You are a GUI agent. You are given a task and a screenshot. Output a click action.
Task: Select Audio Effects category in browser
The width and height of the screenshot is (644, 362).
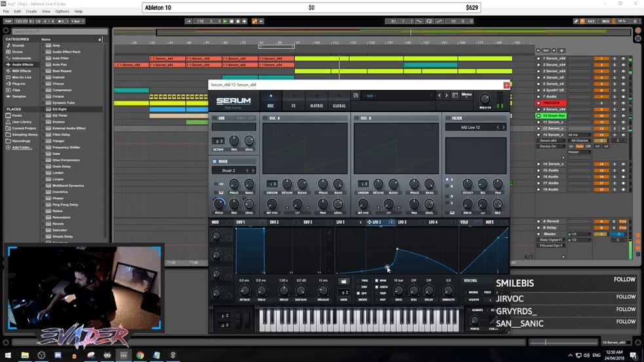click(x=22, y=64)
